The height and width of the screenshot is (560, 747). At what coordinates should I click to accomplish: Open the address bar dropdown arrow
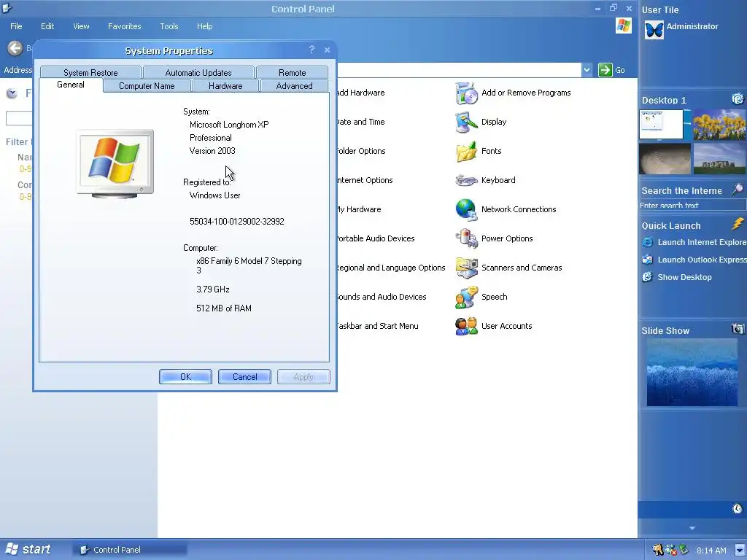click(587, 70)
